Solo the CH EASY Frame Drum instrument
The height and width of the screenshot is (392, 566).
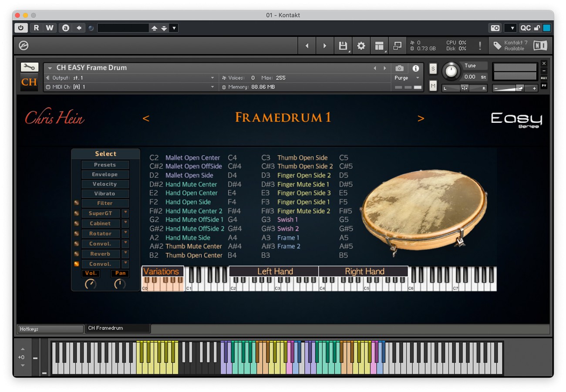[432, 69]
